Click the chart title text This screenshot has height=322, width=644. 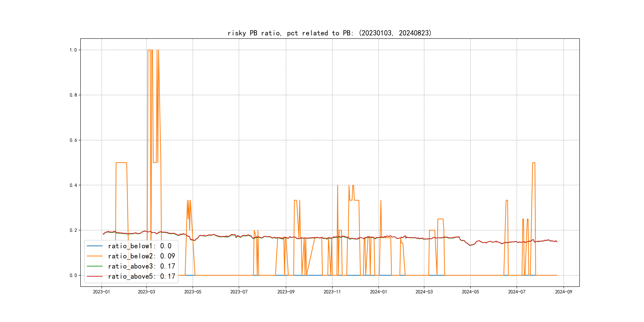pos(329,33)
